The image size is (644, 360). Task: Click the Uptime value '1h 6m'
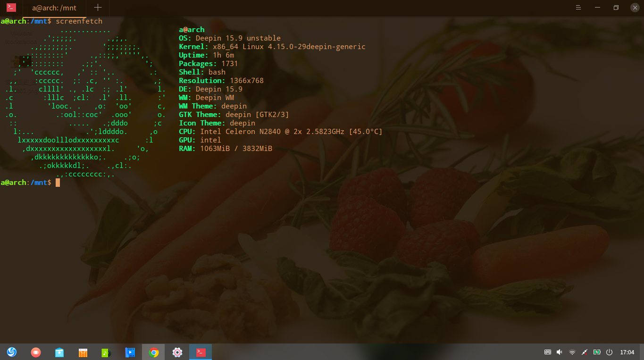223,55
